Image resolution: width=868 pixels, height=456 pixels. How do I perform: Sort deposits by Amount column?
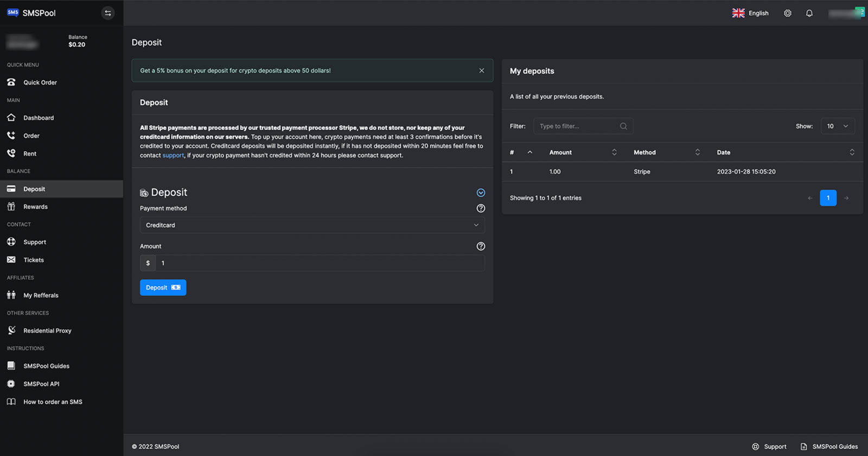pyautogui.click(x=583, y=152)
